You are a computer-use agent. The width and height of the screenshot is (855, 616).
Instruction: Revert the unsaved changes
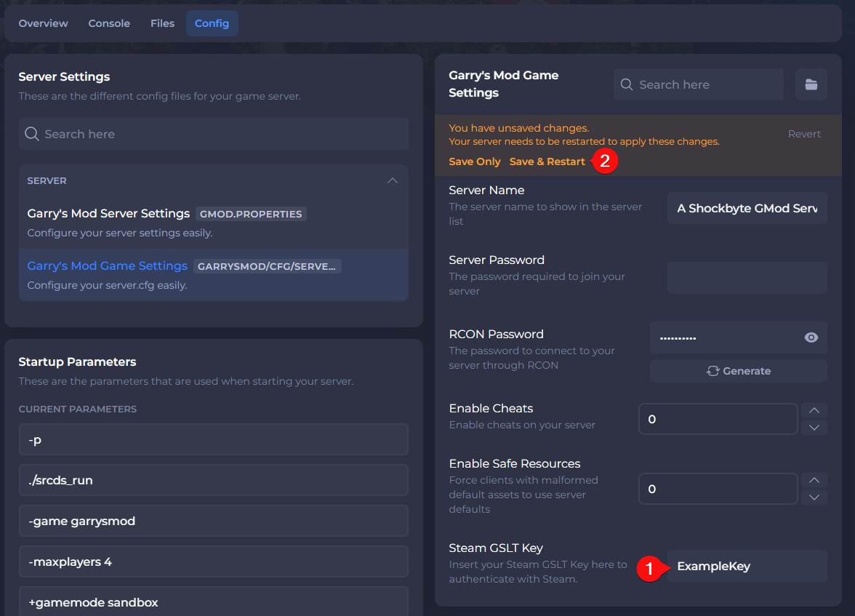tap(804, 134)
